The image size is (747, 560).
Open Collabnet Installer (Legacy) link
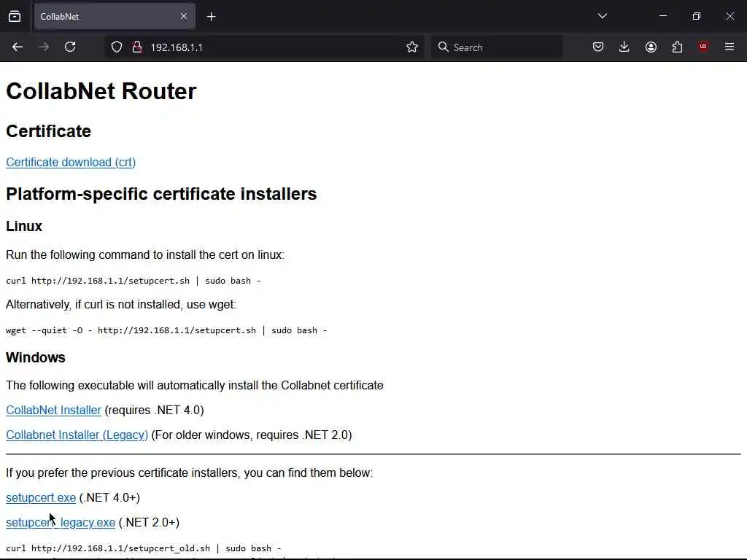pyautogui.click(x=77, y=435)
